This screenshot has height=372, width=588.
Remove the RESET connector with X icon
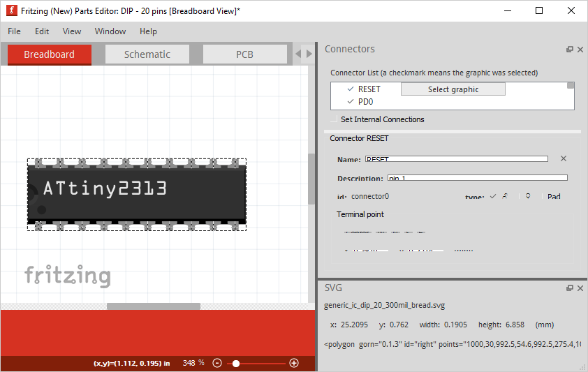[x=564, y=159]
